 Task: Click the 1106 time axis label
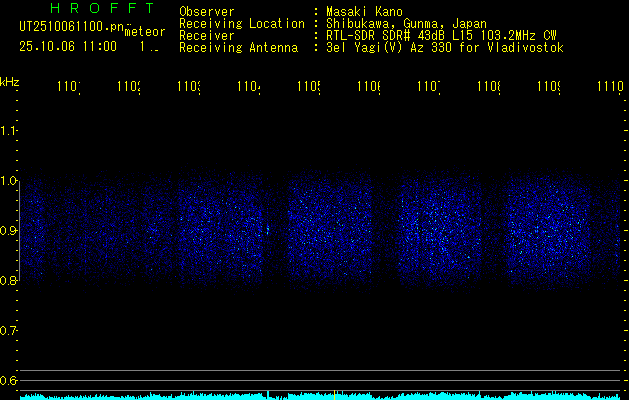pyautogui.click(x=369, y=86)
